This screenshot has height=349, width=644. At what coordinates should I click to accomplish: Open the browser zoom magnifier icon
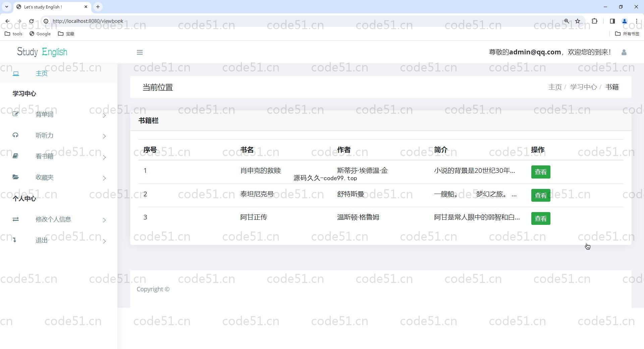click(567, 21)
